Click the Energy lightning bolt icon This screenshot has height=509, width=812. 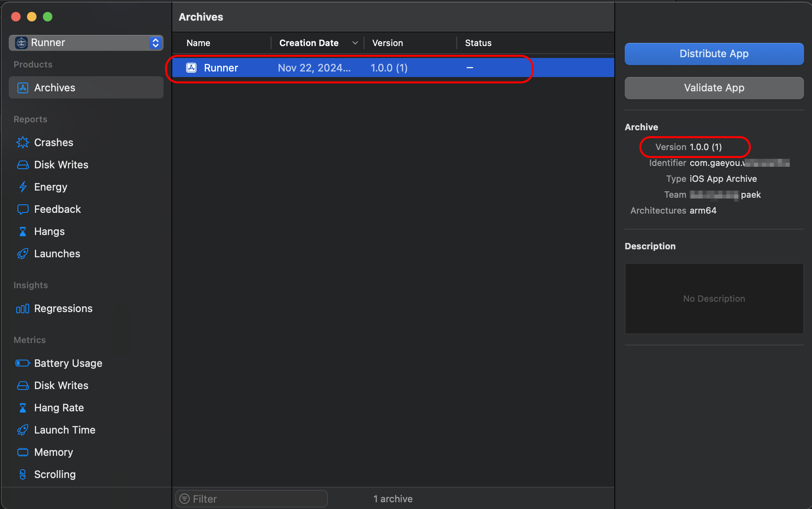pyautogui.click(x=23, y=187)
